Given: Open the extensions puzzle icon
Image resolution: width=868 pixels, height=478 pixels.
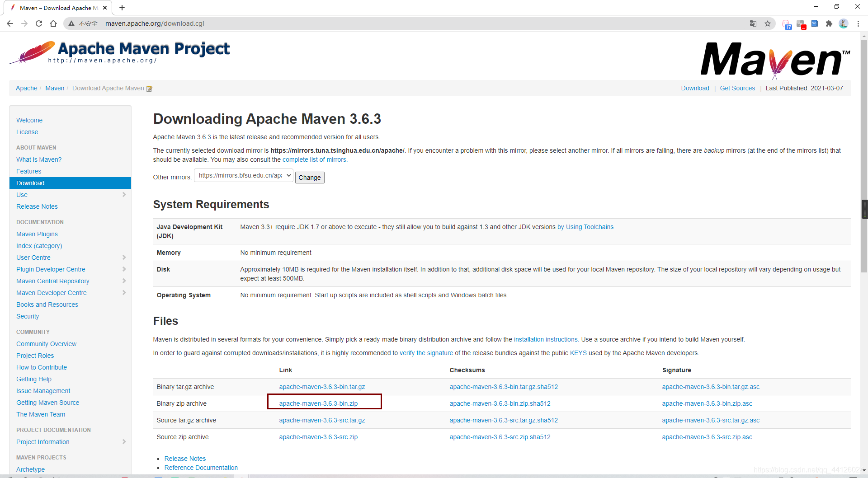Looking at the screenshot, I should point(829,23).
